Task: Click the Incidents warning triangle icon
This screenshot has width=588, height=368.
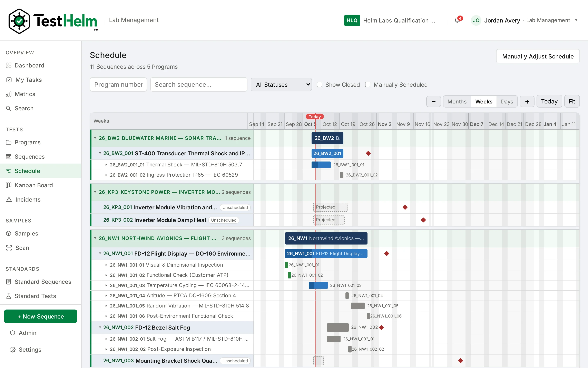Action: point(9,200)
